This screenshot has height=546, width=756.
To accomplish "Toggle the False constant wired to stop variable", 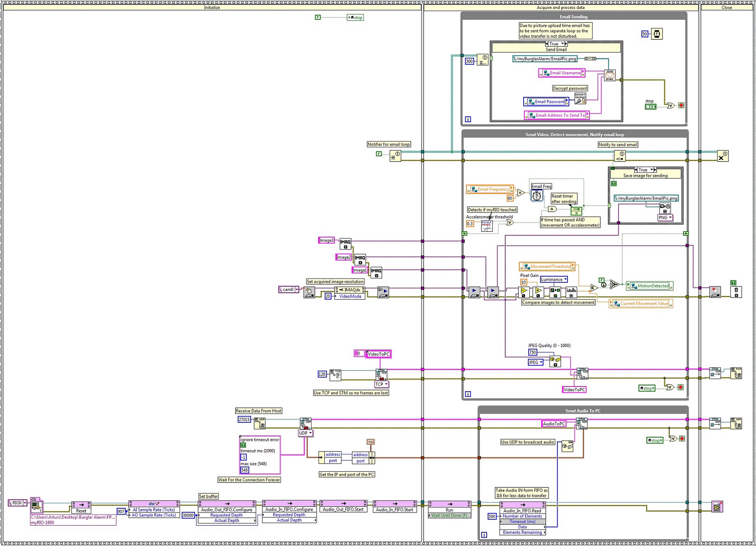I will pyautogui.click(x=318, y=17).
